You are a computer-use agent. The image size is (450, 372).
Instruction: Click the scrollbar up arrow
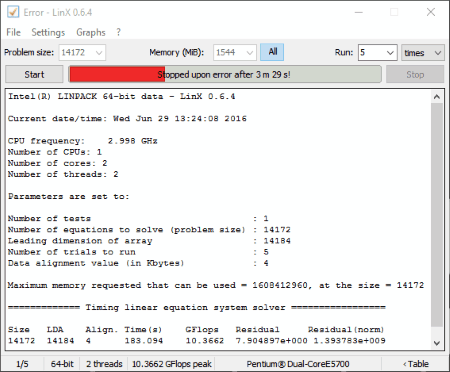[437, 97]
